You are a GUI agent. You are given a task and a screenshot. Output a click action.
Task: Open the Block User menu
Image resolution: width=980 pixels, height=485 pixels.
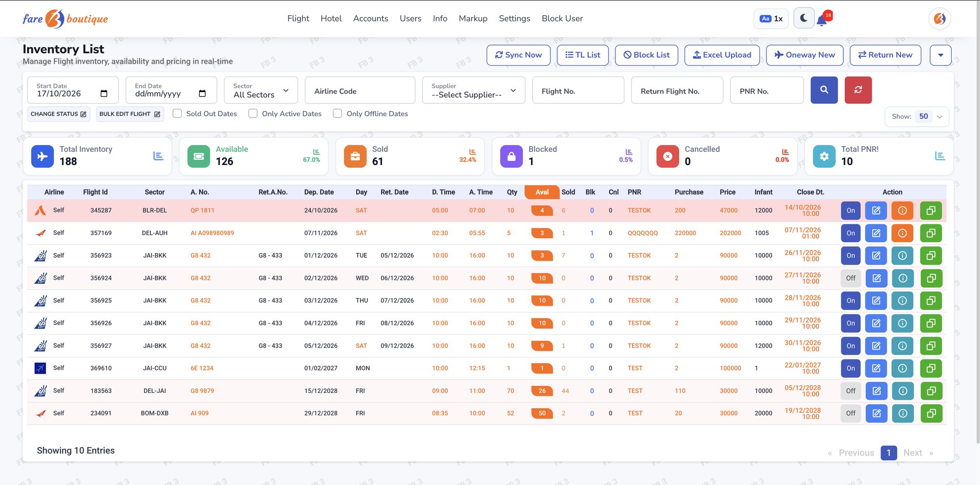[x=562, y=19]
